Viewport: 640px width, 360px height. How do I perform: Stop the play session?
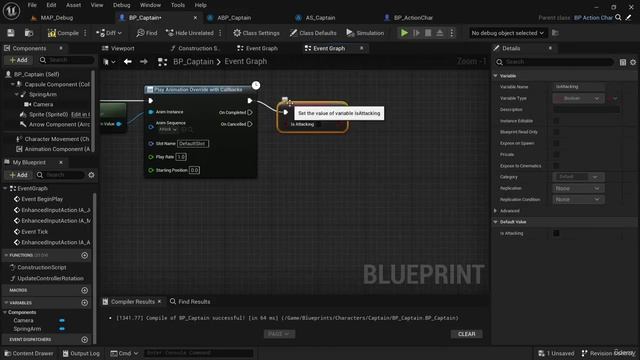[x=428, y=33]
